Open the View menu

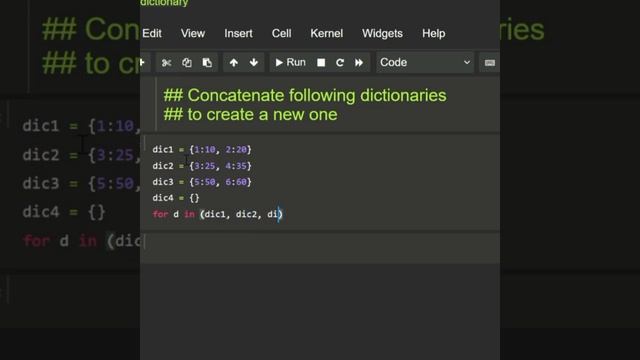pyautogui.click(x=193, y=33)
